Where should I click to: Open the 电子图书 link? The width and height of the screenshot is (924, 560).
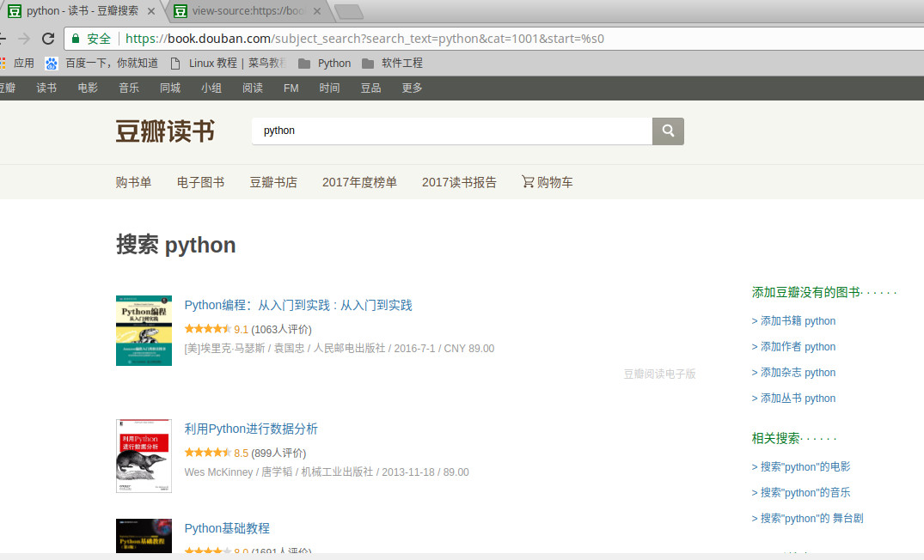201,182
